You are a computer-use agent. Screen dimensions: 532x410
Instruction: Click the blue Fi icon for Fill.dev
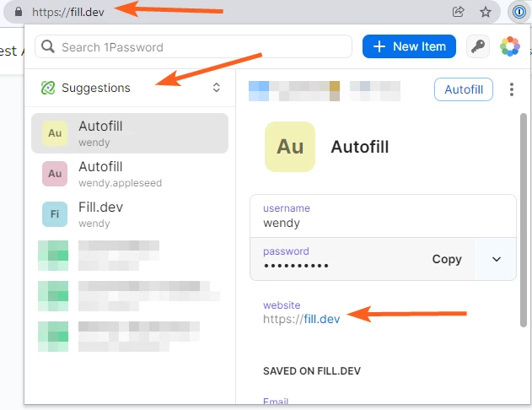click(55, 214)
